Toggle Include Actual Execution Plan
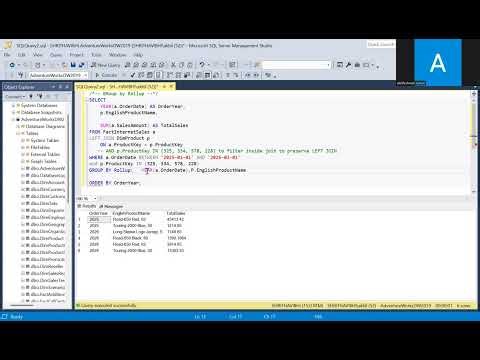This screenshot has width=480, height=360. (170, 75)
